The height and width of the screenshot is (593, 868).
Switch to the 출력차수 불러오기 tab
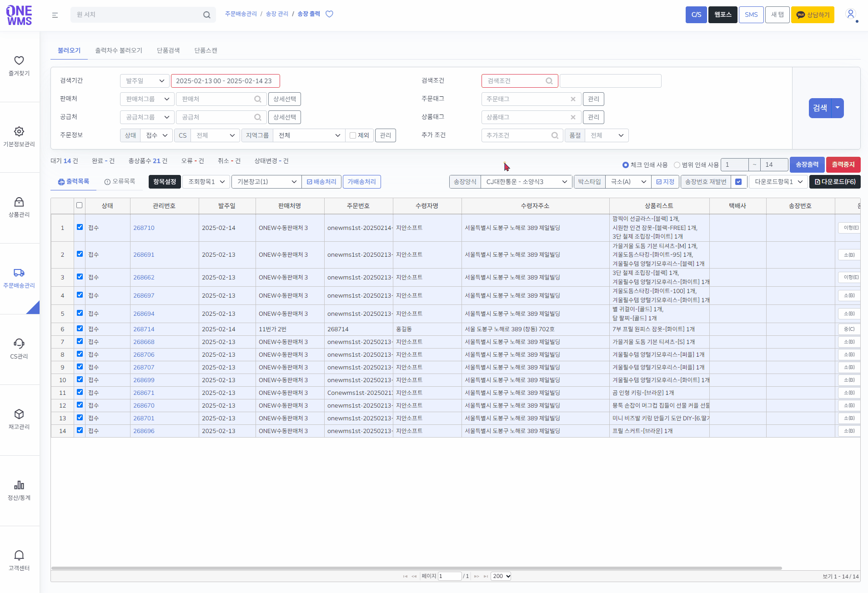(119, 50)
